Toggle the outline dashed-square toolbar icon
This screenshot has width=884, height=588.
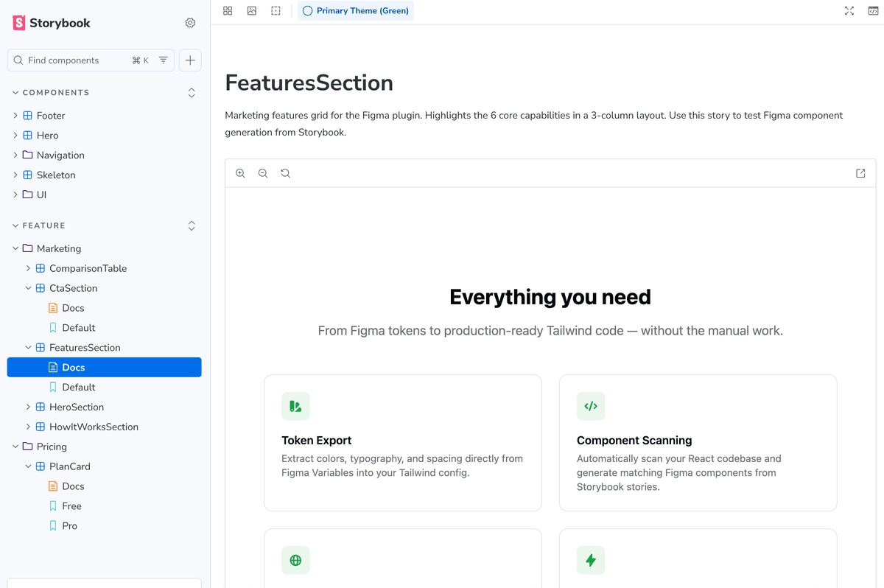[x=276, y=11]
